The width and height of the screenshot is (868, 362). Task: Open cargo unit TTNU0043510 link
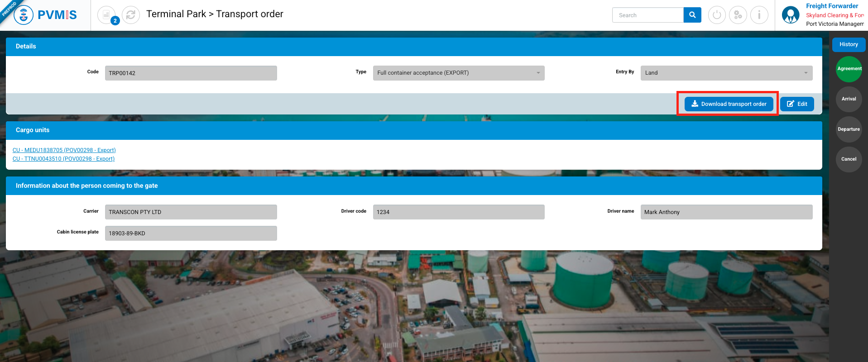[x=63, y=159]
